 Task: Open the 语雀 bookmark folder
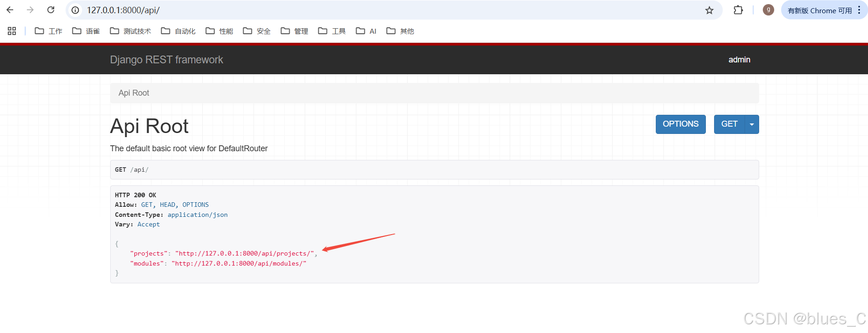86,31
